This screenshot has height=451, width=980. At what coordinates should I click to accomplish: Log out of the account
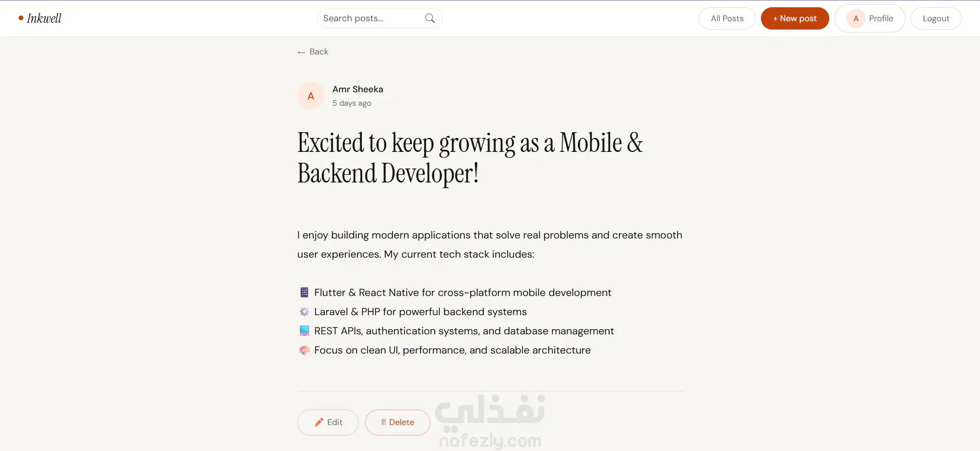click(935, 19)
